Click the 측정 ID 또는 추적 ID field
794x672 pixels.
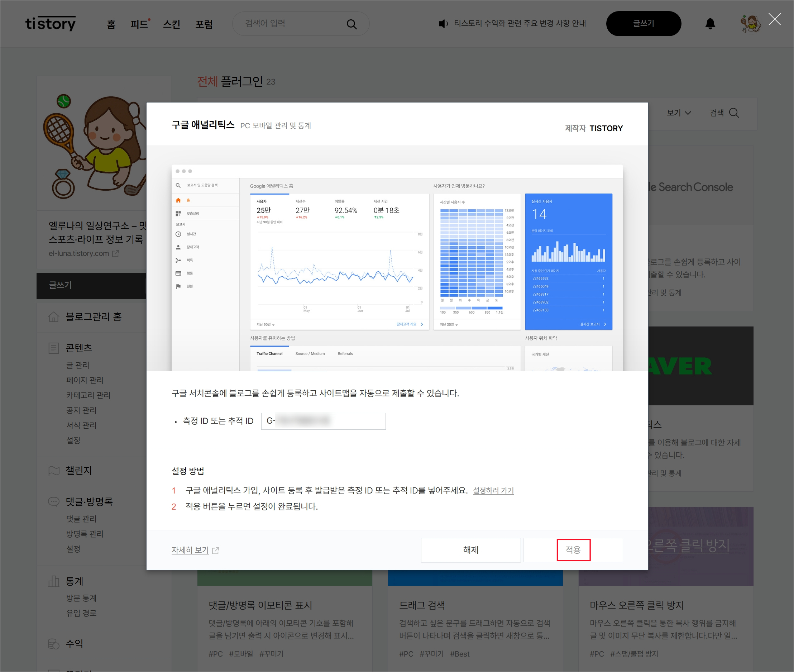(x=323, y=421)
